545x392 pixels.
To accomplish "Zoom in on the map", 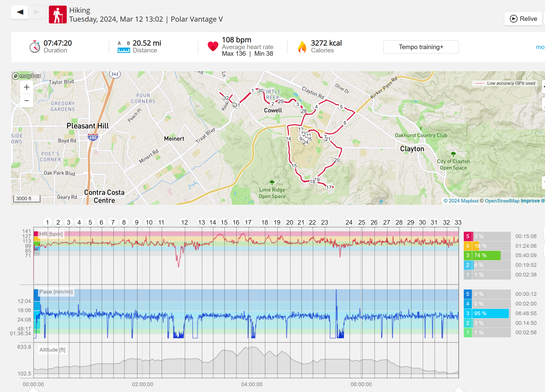I will [x=27, y=87].
